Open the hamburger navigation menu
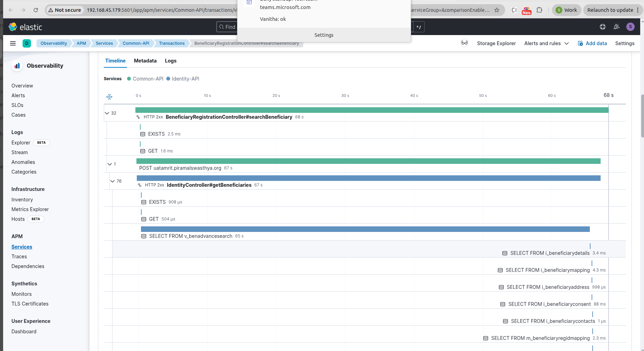The height and width of the screenshot is (351, 644). coord(13,43)
